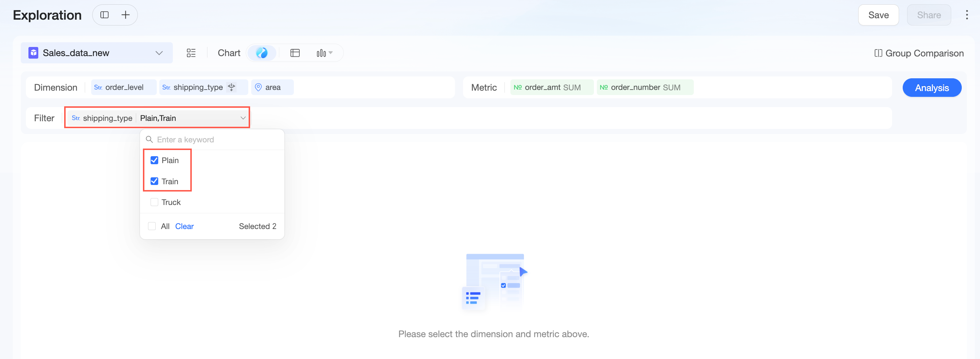Image resolution: width=980 pixels, height=359 pixels.
Task: Switch to table chart icon
Action: point(295,53)
